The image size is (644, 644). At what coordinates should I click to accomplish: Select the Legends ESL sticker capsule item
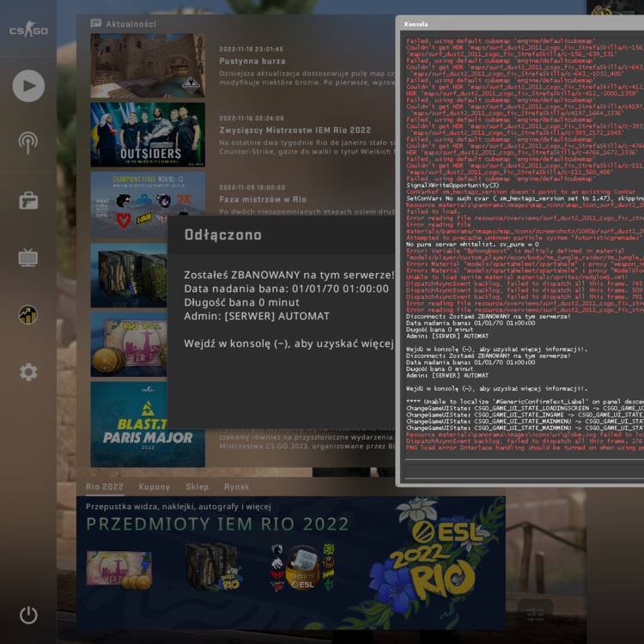(303, 568)
